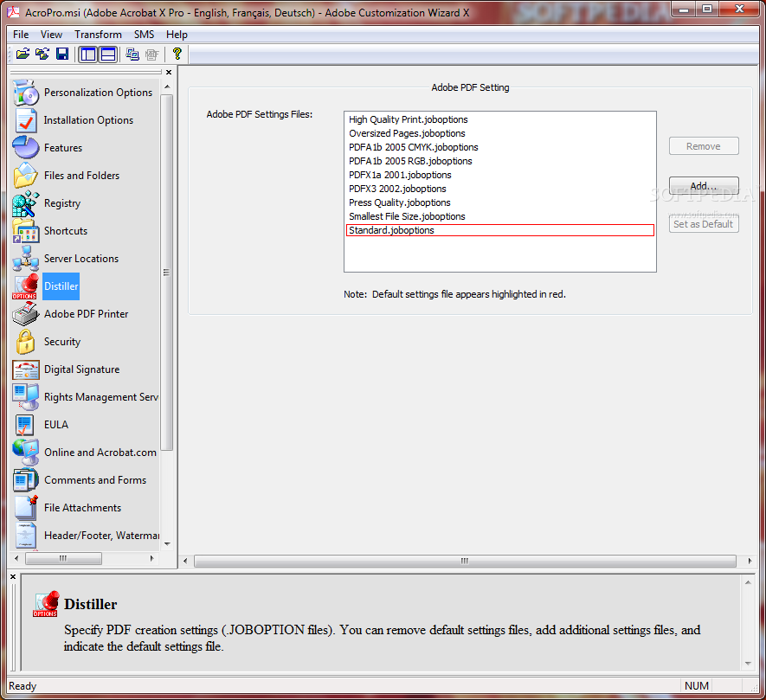This screenshot has height=700, width=766.
Task: Click help pane scrollbar up arrow
Action: coord(748,583)
